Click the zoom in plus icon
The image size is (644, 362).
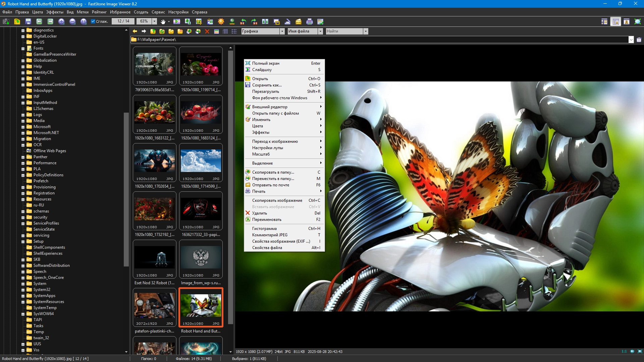coord(61,21)
